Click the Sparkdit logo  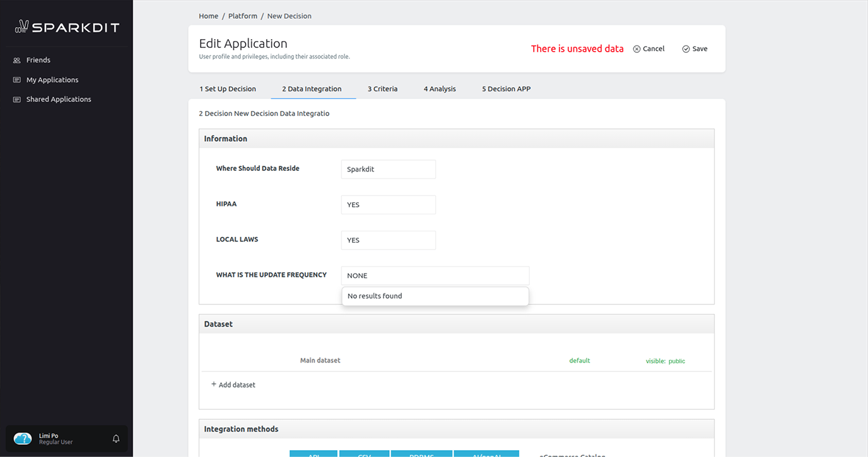pyautogui.click(x=66, y=26)
